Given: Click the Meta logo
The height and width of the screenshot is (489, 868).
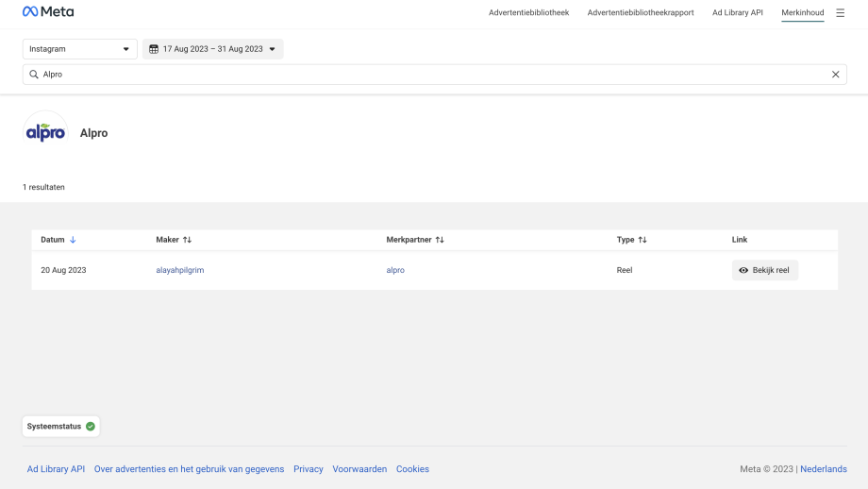Looking at the screenshot, I should [48, 11].
